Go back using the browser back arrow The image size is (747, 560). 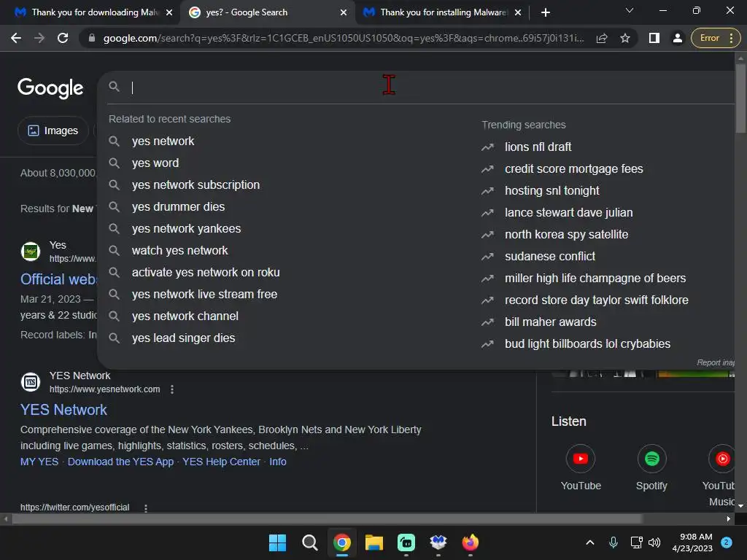click(x=16, y=38)
